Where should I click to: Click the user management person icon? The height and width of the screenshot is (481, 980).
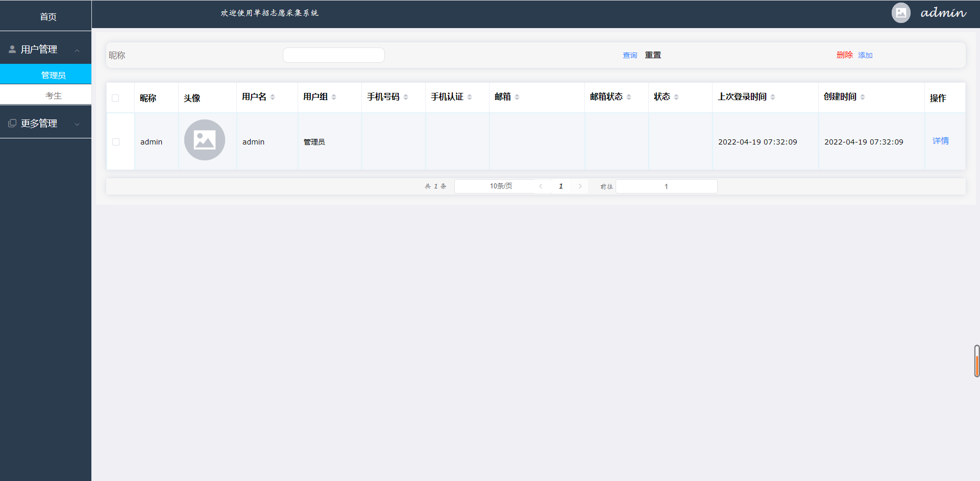tap(12, 50)
